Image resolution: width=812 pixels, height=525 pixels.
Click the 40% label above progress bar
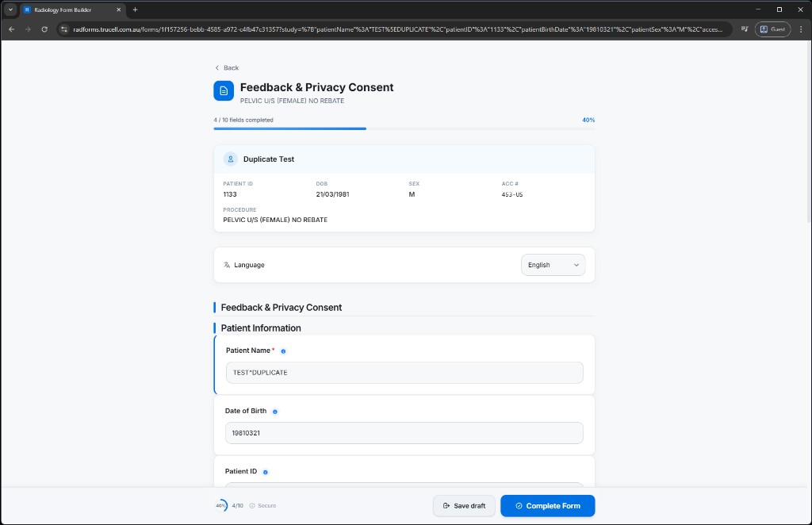588,120
